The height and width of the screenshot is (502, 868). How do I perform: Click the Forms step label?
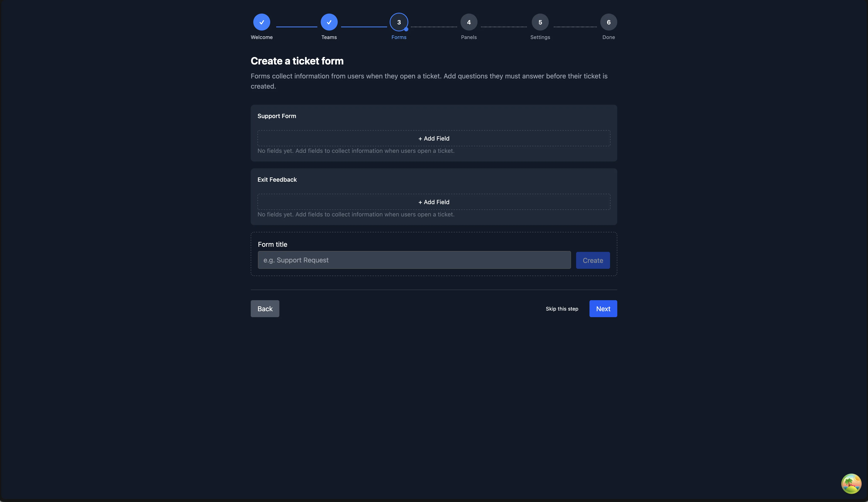click(x=399, y=37)
